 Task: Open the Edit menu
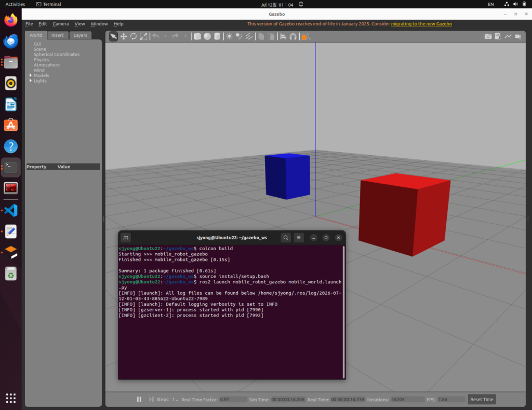pos(43,24)
